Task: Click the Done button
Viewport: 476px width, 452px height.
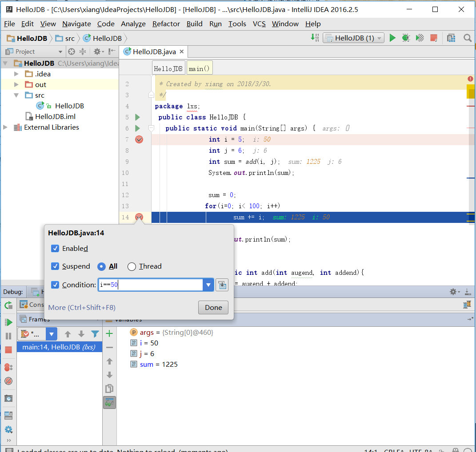Action: (213, 307)
